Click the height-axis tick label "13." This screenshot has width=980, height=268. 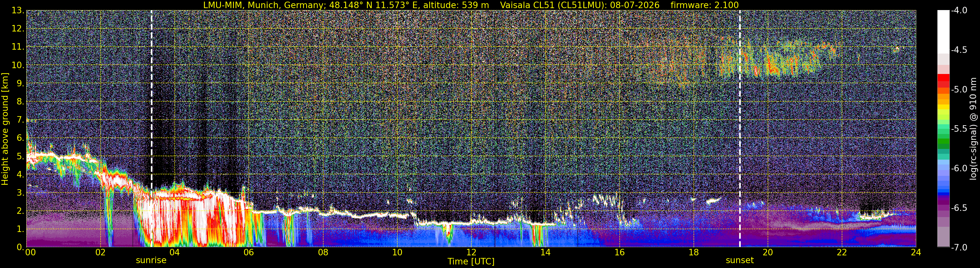click(x=18, y=11)
